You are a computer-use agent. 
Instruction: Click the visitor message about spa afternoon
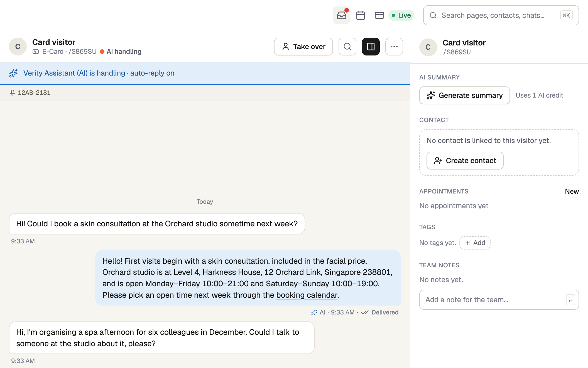point(162,338)
